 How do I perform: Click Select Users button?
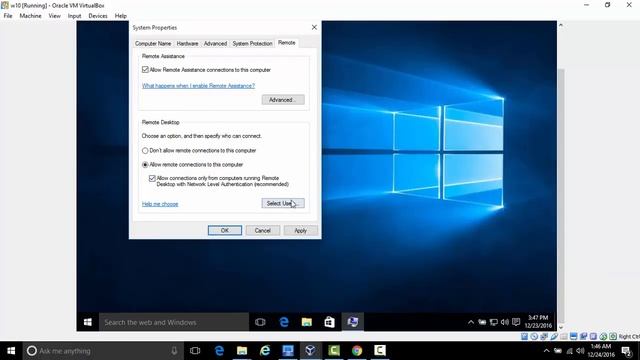pyautogui.click(x=283, y=203)
